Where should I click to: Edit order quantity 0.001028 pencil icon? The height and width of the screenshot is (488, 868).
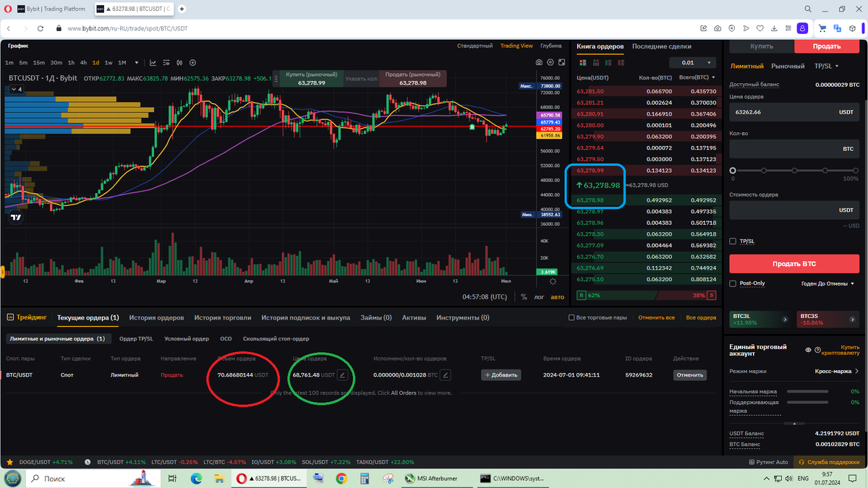pos(446,374)
